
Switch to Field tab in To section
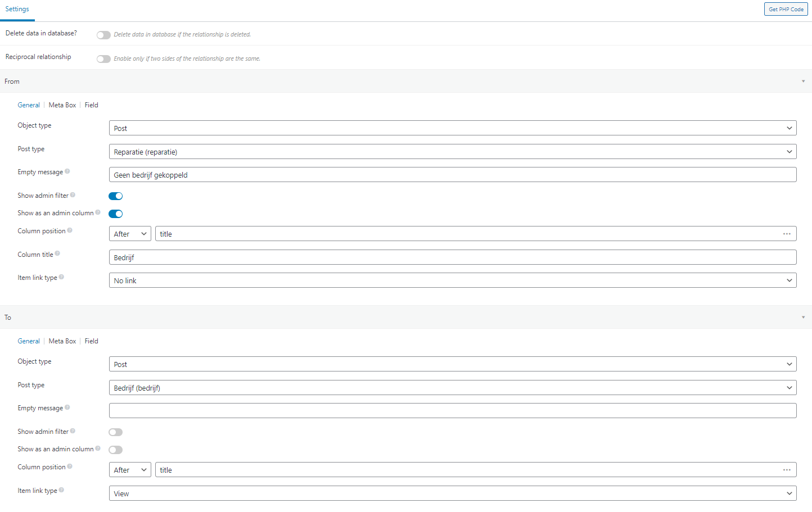tap(92, 341)
